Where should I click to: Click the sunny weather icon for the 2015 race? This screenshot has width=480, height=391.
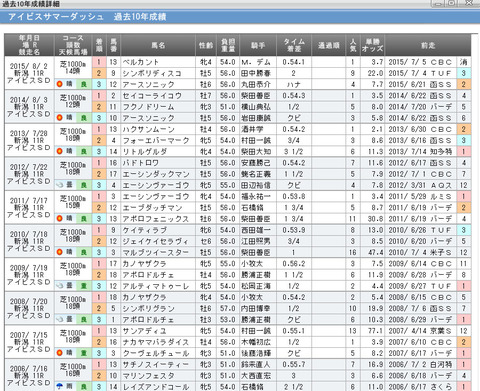pos(60,84)
